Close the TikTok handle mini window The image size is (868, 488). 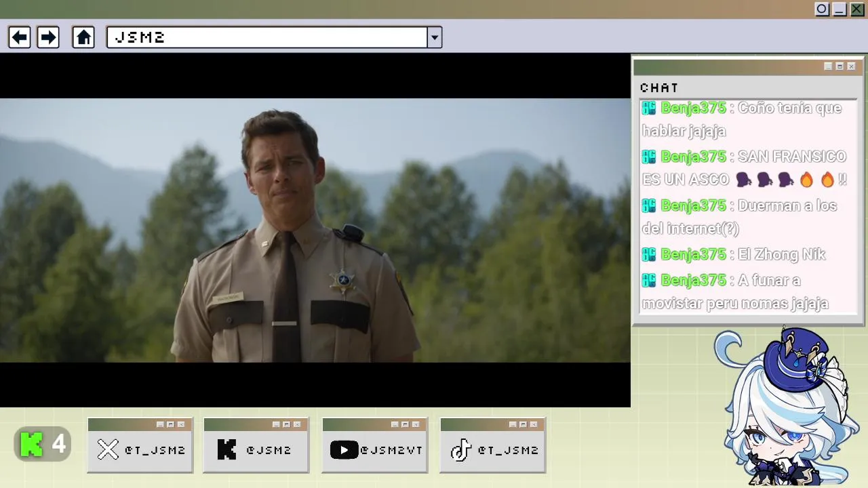[534, 424]
